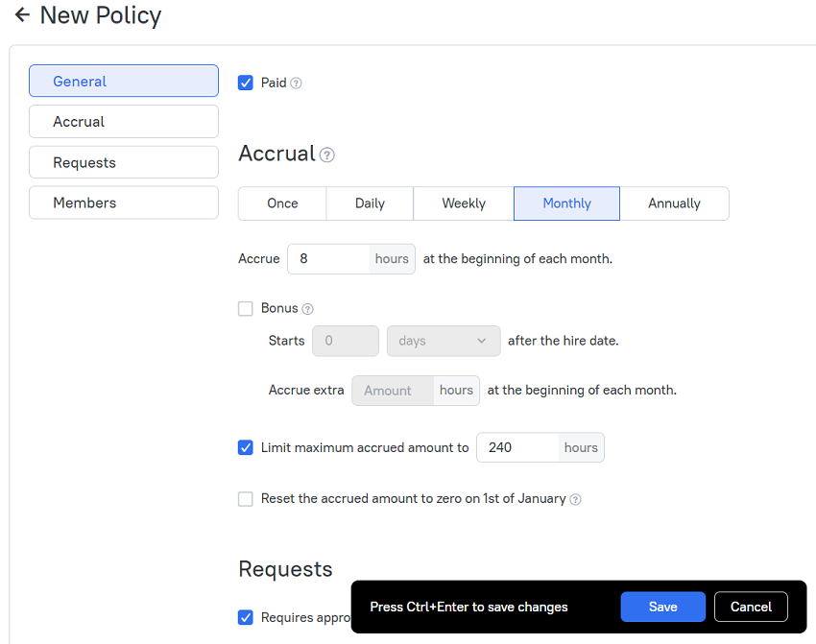
Task: Click the 'after the hire date.' text
Action: point(564,341)
